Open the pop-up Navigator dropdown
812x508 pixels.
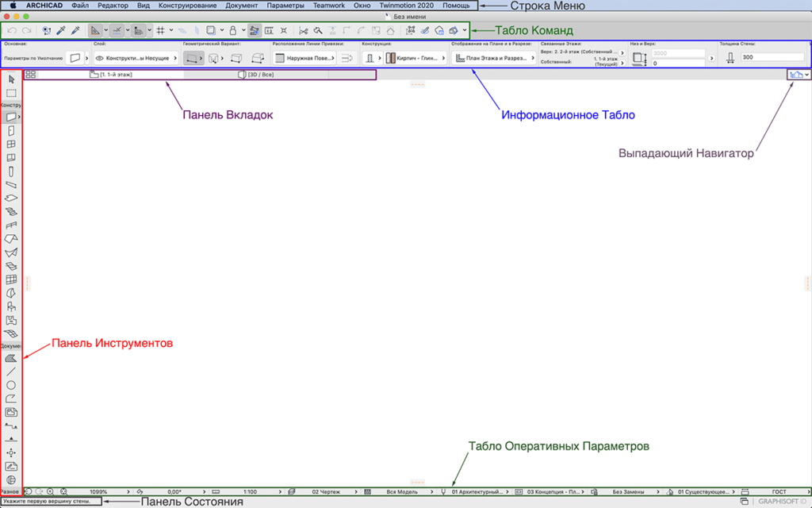[799, 74]
